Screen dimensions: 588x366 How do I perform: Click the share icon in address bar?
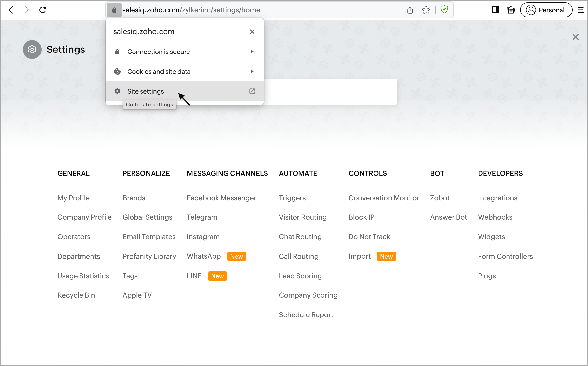click(x=410, y=10)
